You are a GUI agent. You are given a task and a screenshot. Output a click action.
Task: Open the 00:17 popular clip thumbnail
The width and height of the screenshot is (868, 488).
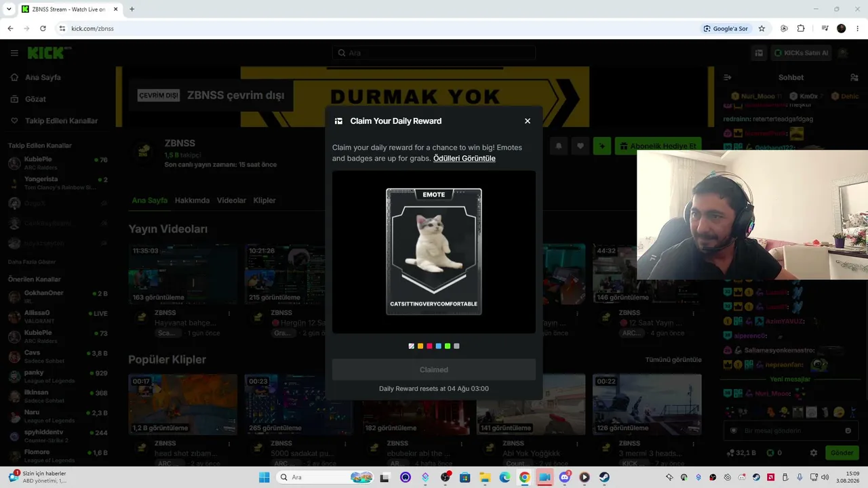(183, 405)
